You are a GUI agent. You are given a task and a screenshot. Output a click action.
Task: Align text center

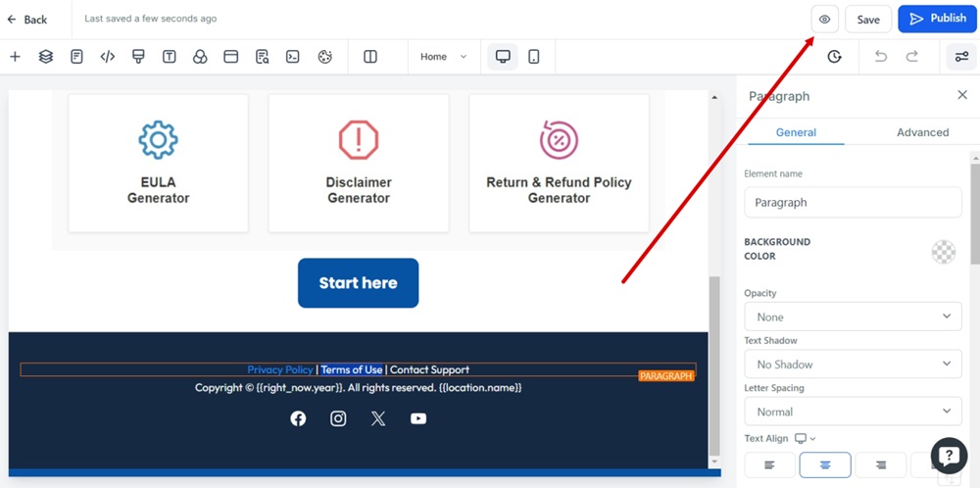click(x=825, y=464)
